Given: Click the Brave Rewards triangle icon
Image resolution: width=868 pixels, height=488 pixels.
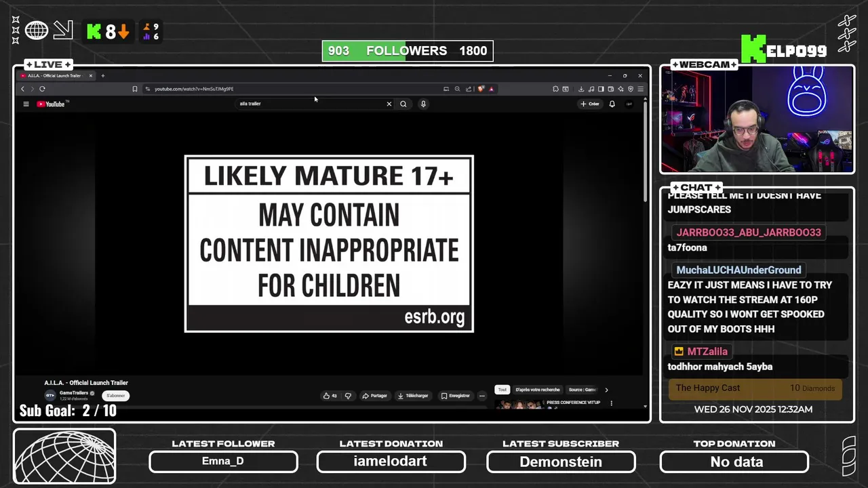Looking at the screenshot, I should (492, 89).
